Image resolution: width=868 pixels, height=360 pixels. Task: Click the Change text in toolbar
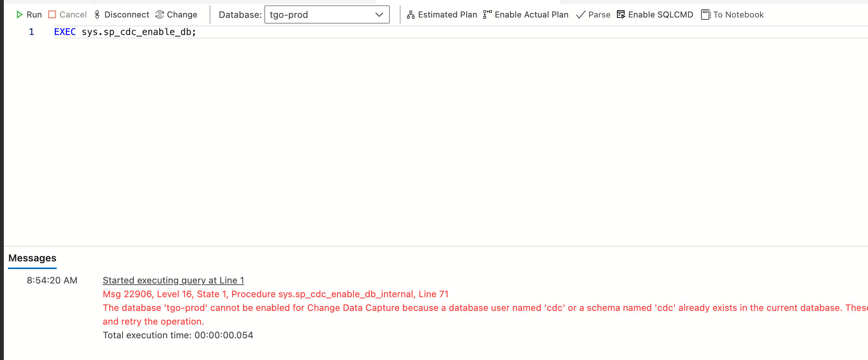click(182, 14)
